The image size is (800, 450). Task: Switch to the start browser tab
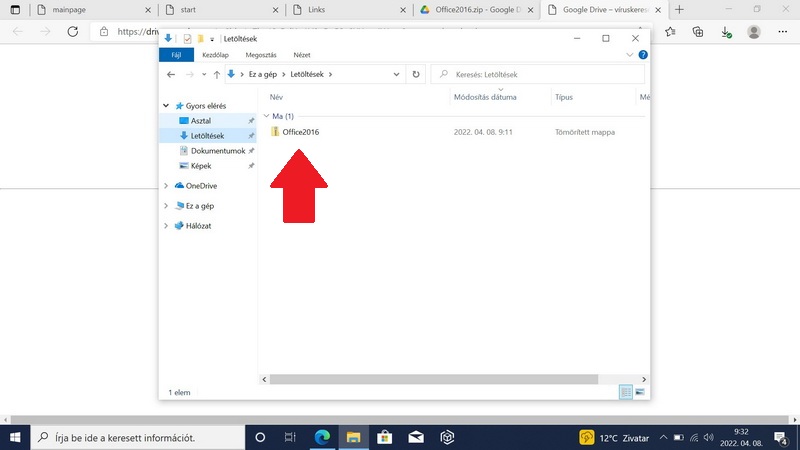point(222,10)
